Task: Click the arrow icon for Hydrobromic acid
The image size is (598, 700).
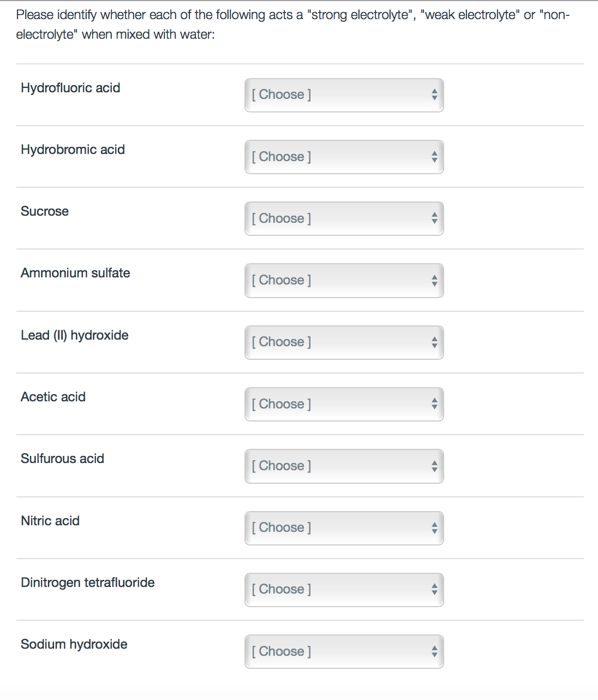Action: coord(434,157)
